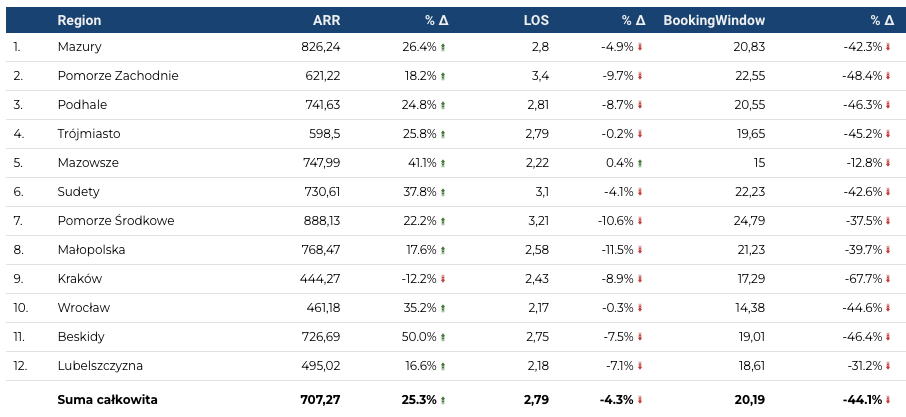The width and height of the screenshot is (906, 417).
Task: Click the red down arrow beside Kraków ARR change
Action: click(443, 279)
